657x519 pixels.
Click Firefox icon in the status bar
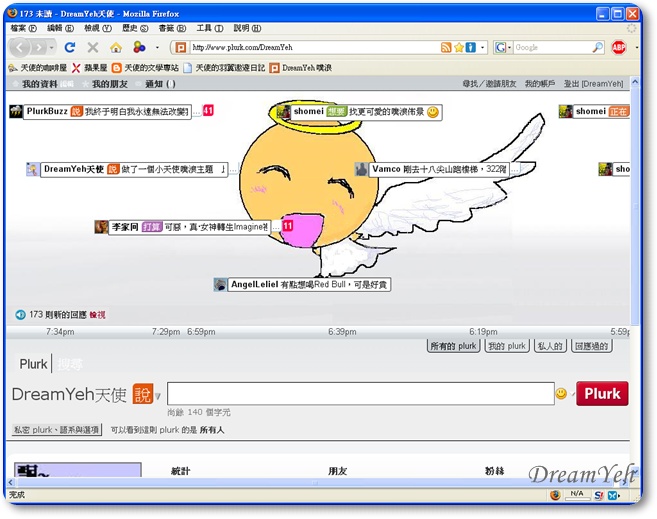556,495
